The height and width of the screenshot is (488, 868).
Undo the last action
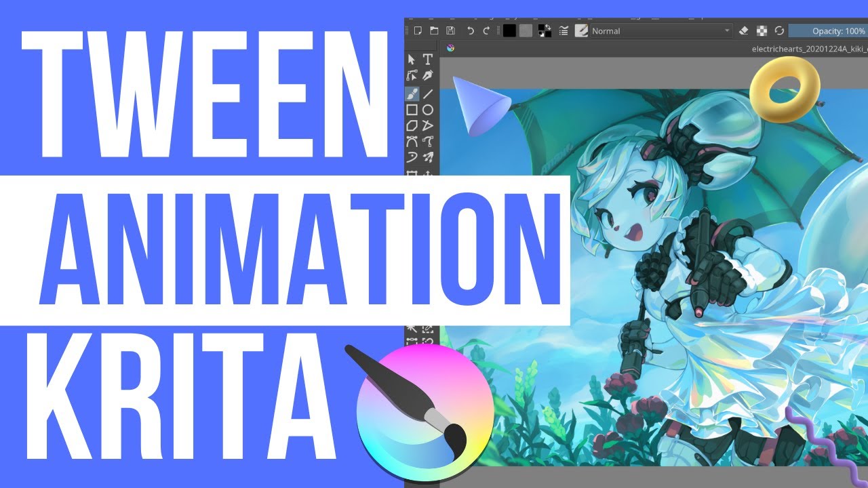[x=470, y=30]
